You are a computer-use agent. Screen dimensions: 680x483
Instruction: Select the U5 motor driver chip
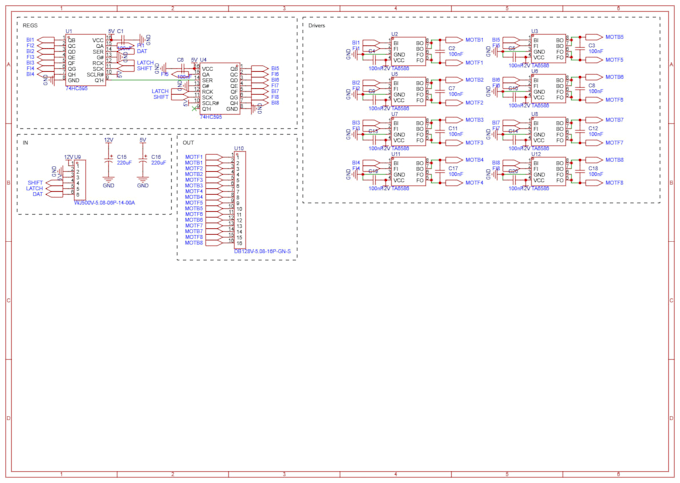point(408,91)
